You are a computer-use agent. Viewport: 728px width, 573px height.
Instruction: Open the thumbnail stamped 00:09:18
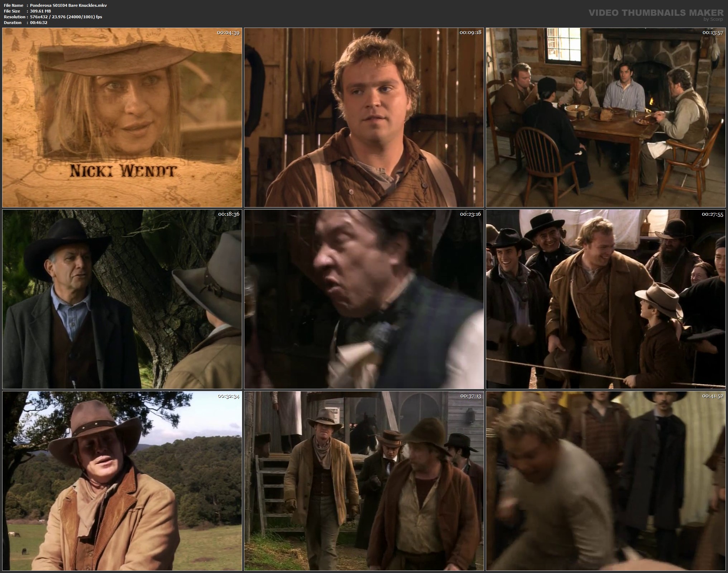364,117
